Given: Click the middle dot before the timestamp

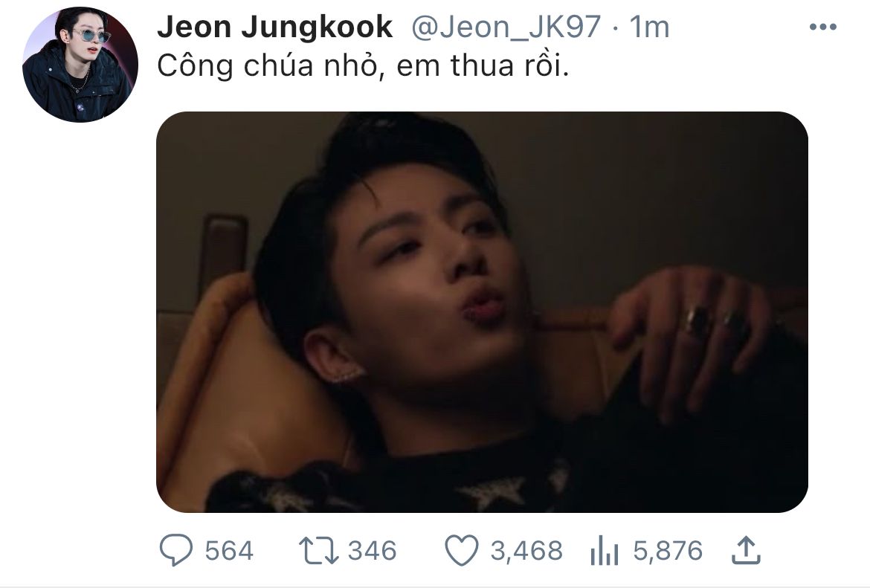Looking at the screenshot, I should 616,28.
